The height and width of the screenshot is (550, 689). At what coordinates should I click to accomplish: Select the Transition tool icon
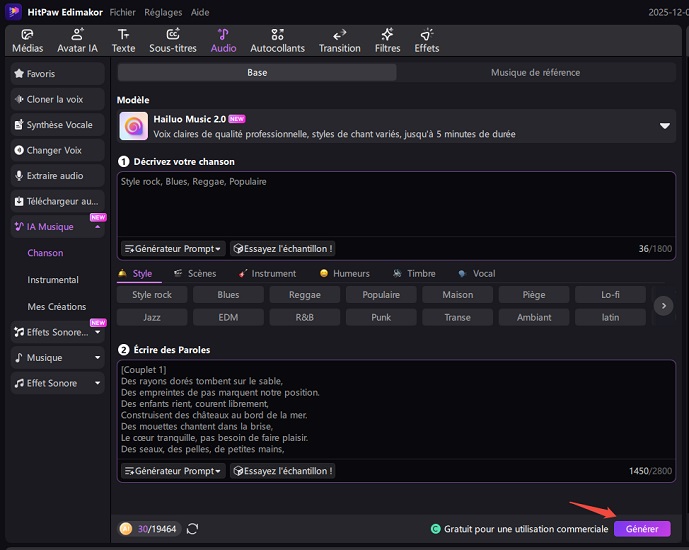(339, 40)
